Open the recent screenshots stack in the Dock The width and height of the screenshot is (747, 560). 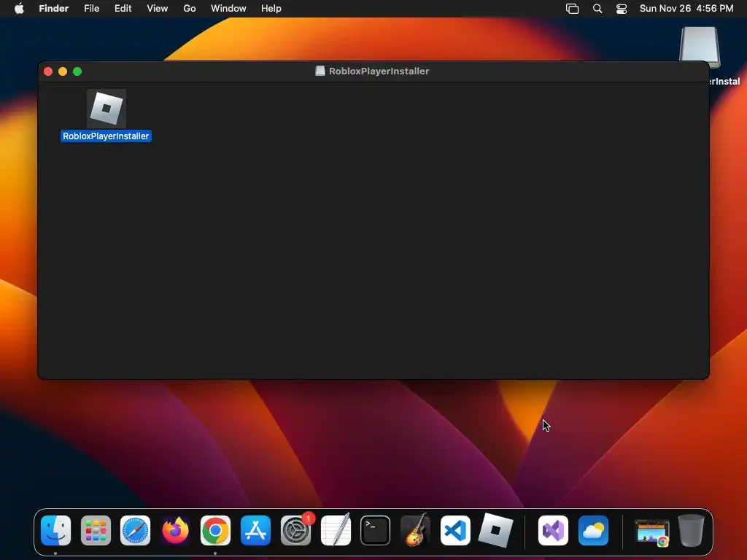pyautogui.click(x=651, y=532)
